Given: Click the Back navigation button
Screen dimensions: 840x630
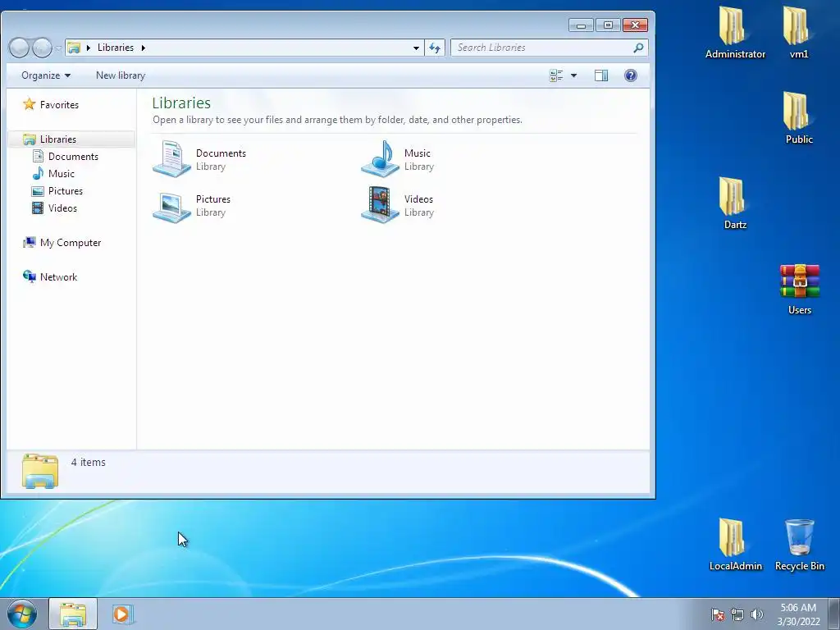Looking at the screenshot, I should [20, 48].
